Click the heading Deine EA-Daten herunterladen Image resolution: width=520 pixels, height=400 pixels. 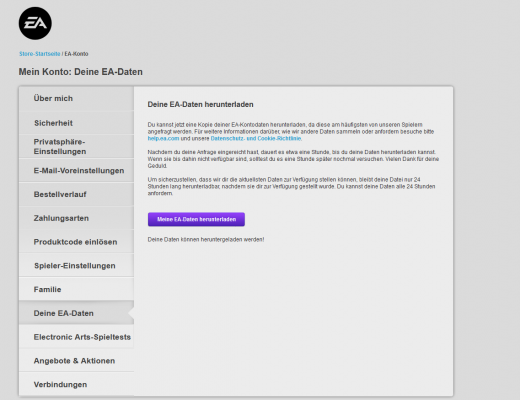[x=200, y=104]
